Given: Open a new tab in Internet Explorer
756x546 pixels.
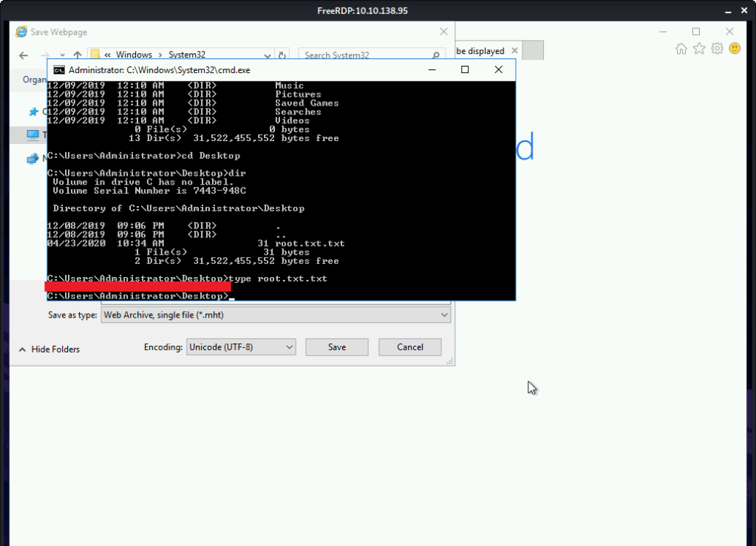Looking at the screenshot, I should point(534,51).
